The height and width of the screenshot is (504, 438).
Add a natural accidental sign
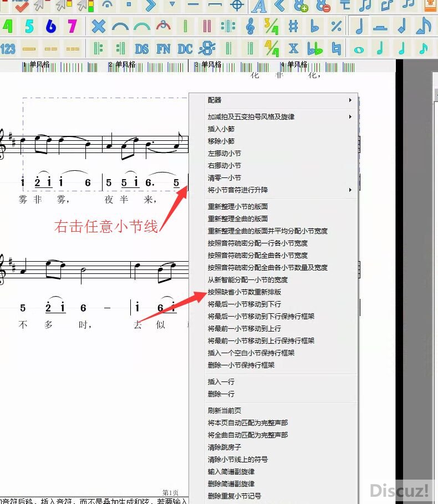pyautogui.click(x=336, y=49)
